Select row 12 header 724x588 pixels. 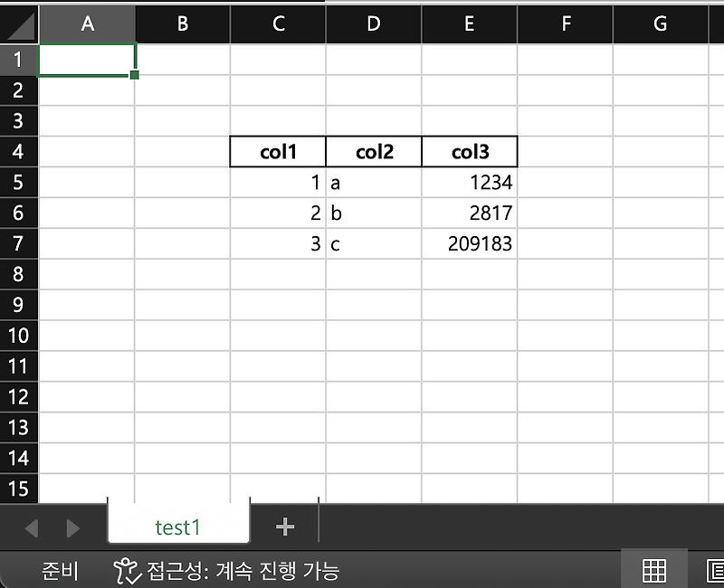(18, 397)
